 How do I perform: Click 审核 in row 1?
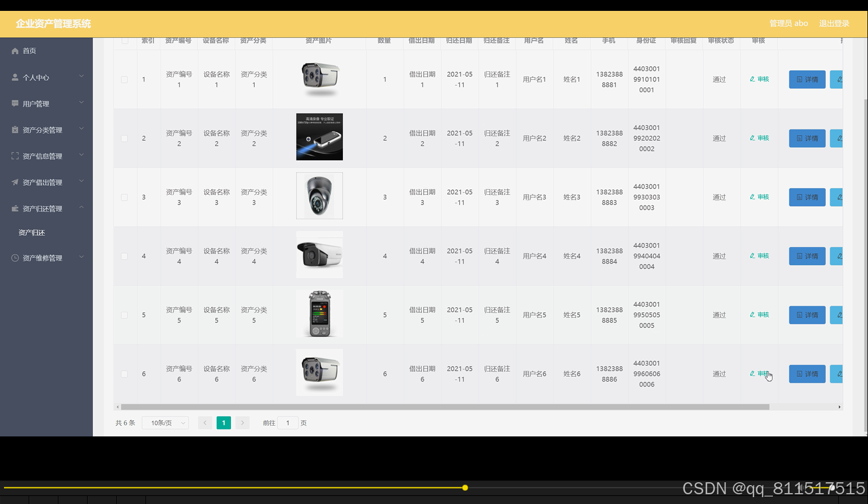click(759, 79)
